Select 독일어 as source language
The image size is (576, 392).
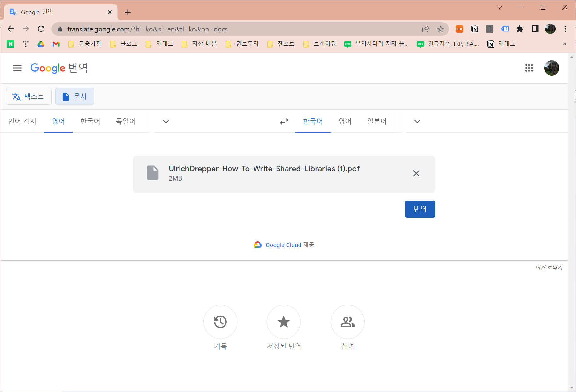point(126,121)
